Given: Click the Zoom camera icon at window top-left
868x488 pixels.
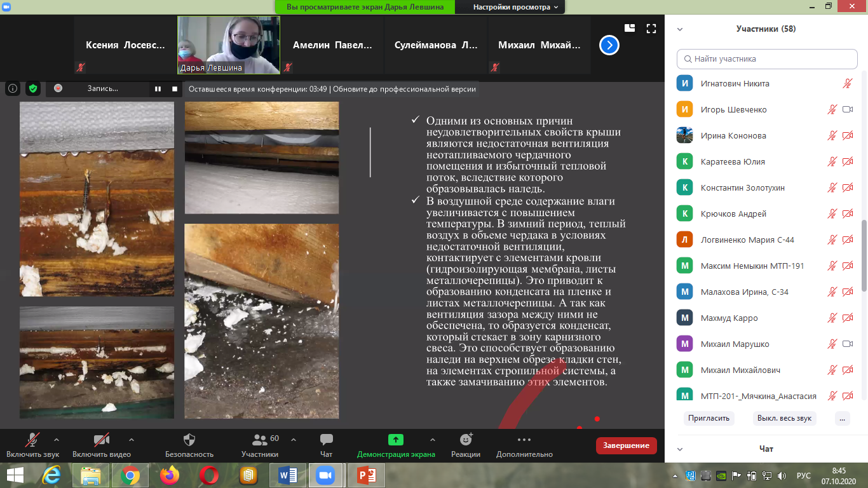Looking at the screenshot, I should pos(7,6).
